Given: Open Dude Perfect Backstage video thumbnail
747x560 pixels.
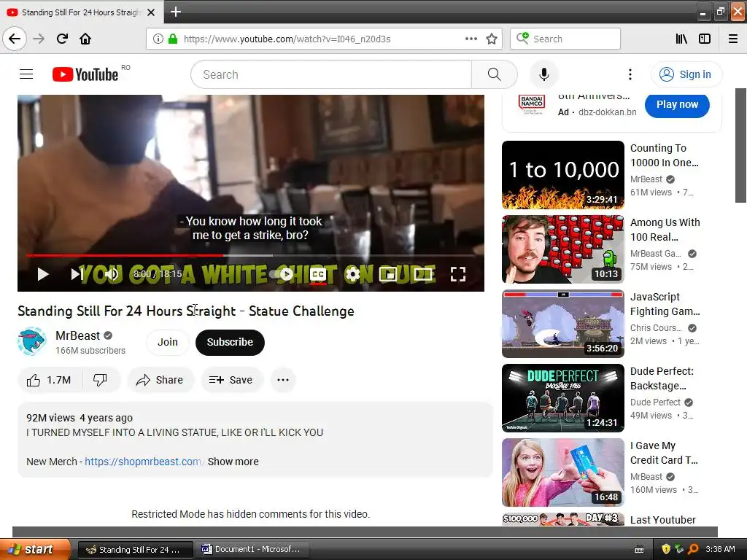Looking at the screenshot, I should (562, 397).
